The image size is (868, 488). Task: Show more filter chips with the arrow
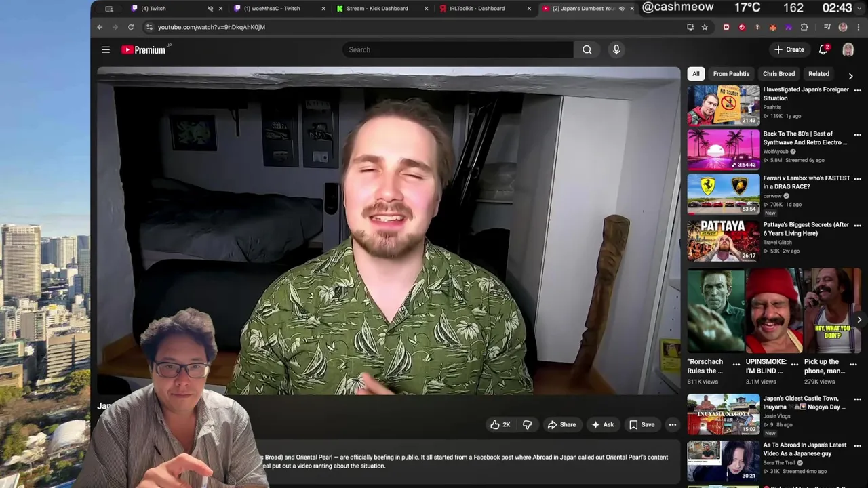850,76
